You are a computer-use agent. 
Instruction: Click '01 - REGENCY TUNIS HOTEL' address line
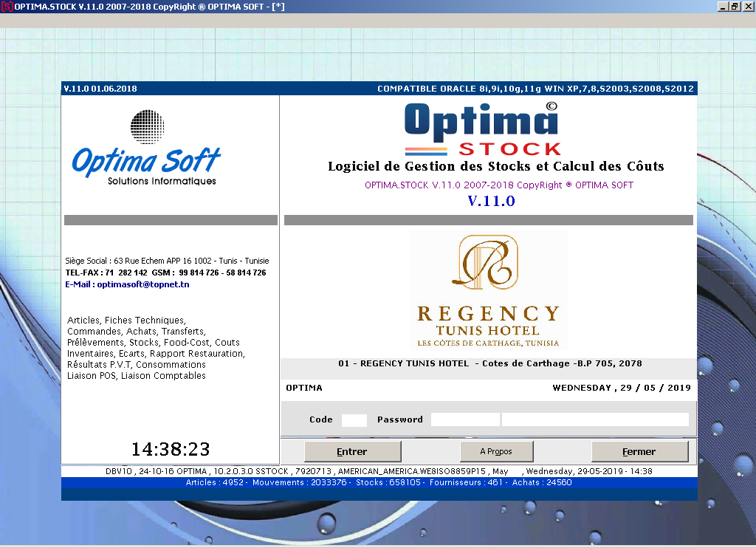490,363
